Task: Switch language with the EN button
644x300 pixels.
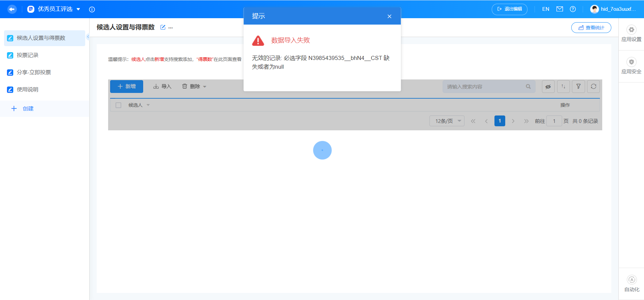Action: coord(546,9)
